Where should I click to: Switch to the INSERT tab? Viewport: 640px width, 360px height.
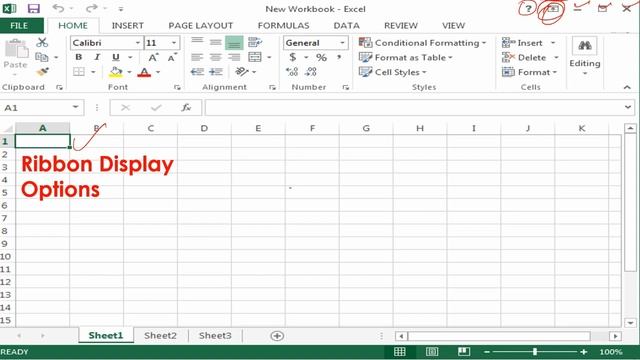pyautogui.click(x=128, y=26)
